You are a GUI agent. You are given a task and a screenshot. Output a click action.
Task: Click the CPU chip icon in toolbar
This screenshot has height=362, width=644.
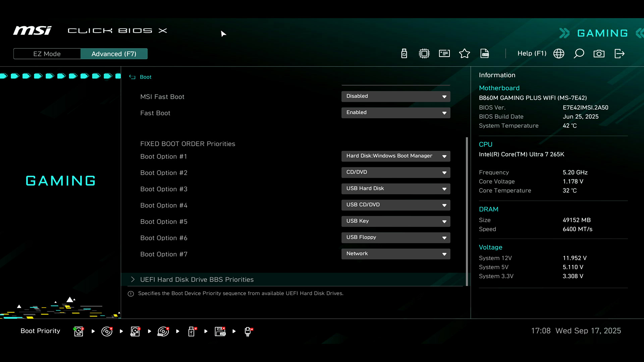tap(424, 54)
